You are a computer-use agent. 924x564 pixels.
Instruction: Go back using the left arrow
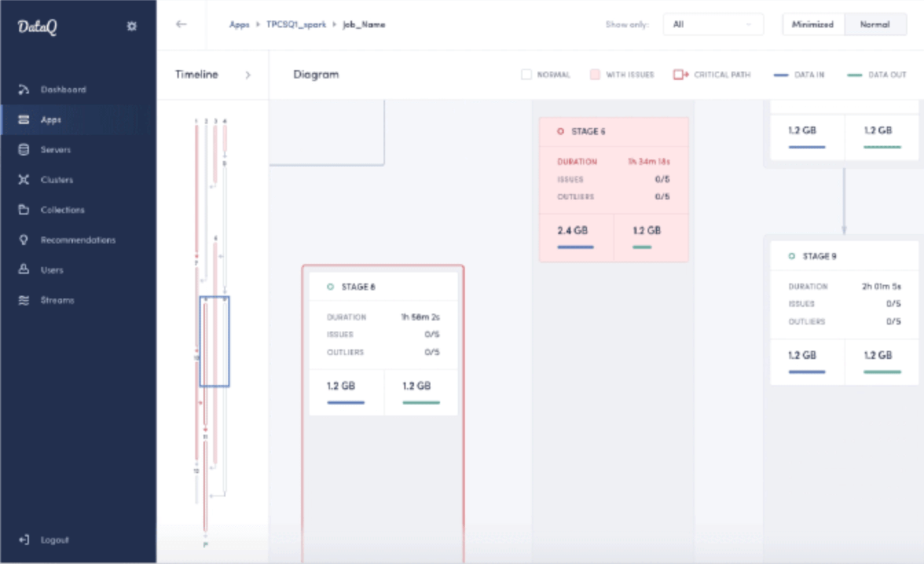[181, 24]
